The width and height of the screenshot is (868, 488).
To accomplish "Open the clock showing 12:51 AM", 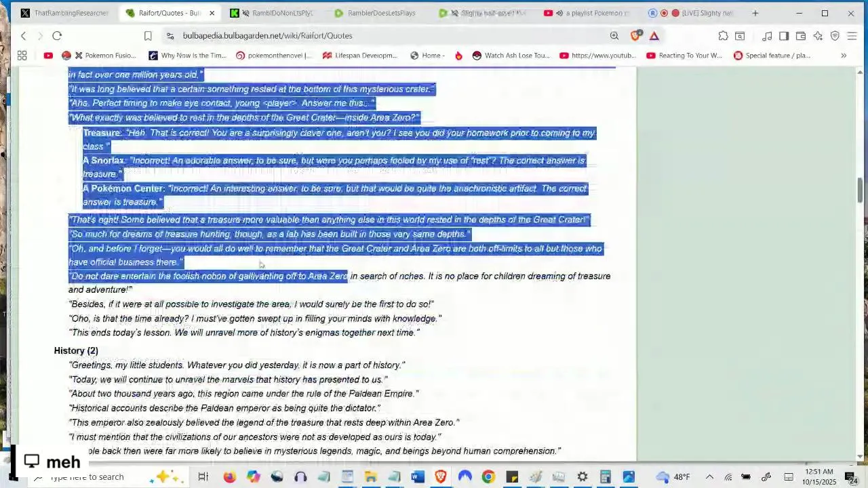I will 818,477.
